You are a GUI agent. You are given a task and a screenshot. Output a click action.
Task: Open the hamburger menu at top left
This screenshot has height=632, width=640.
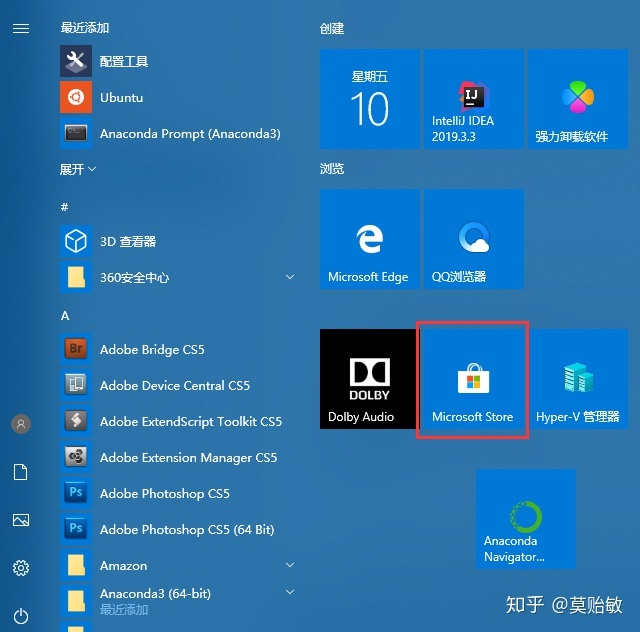21,29
